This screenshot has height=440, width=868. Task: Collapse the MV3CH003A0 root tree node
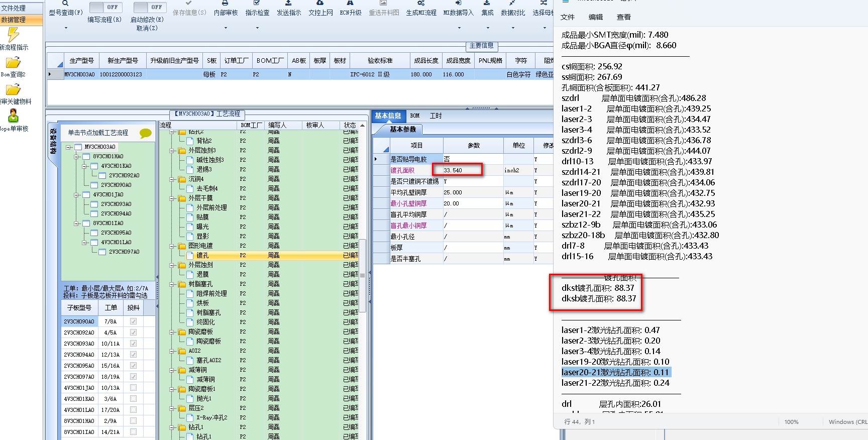68,147
